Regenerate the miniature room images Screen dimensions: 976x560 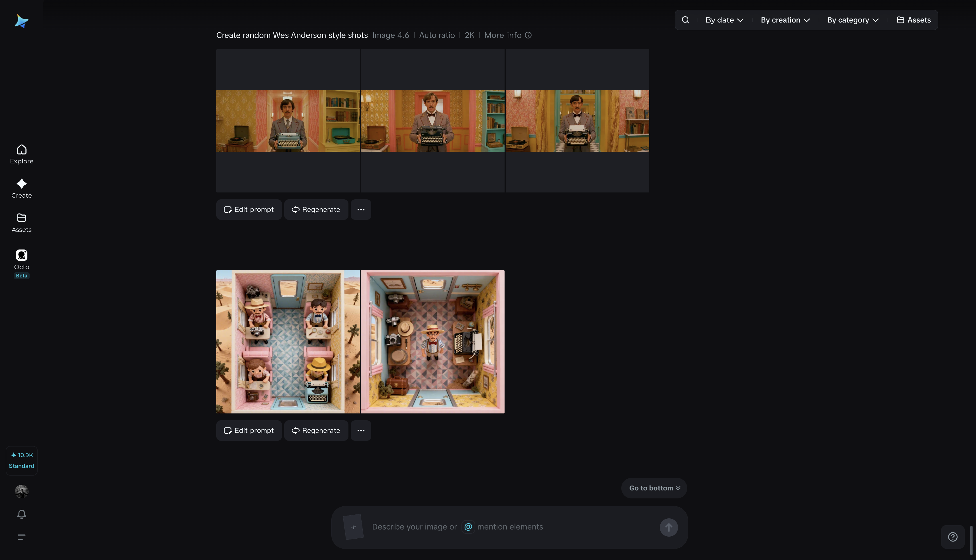[316, 430]
